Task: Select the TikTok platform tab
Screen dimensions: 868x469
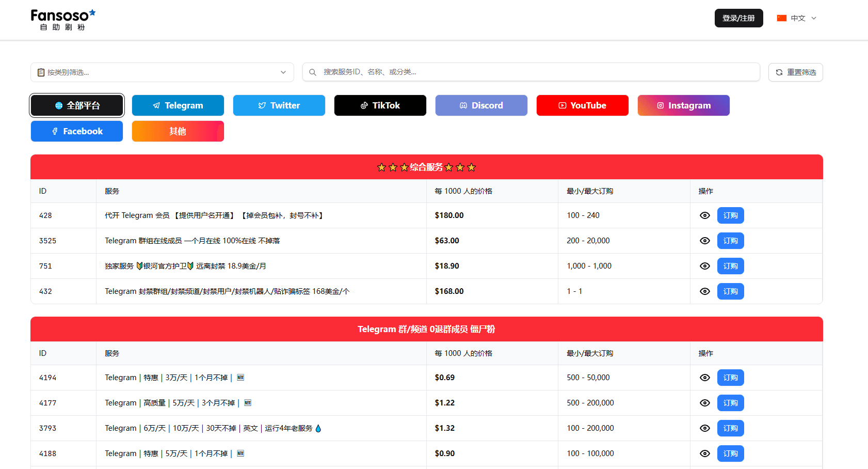Action: click(x=380, y=105)
